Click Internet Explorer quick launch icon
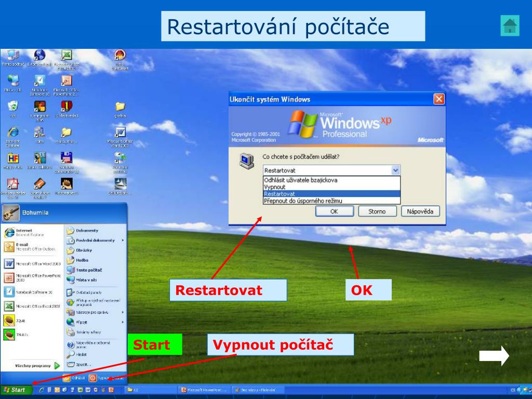Screen dimensions: 532x399 [x=42, y=390]
